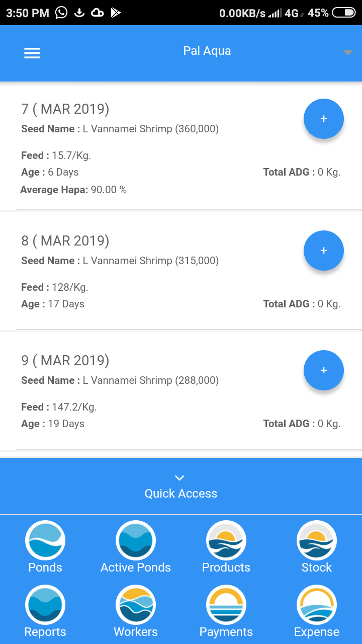
Task: Open the hamburger navigation menu
Action: pos(32,53)
